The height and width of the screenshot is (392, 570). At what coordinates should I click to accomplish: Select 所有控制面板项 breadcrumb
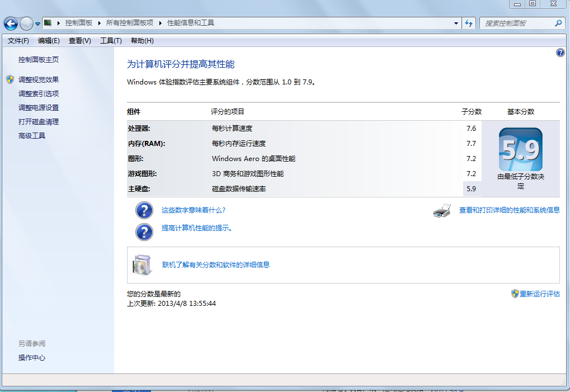129,23
